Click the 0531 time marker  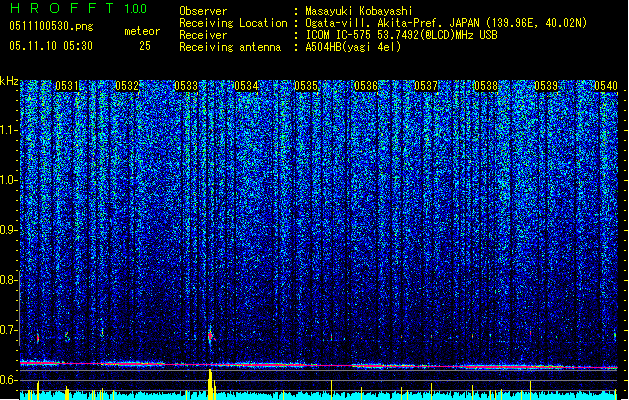(x=67, y=86)
